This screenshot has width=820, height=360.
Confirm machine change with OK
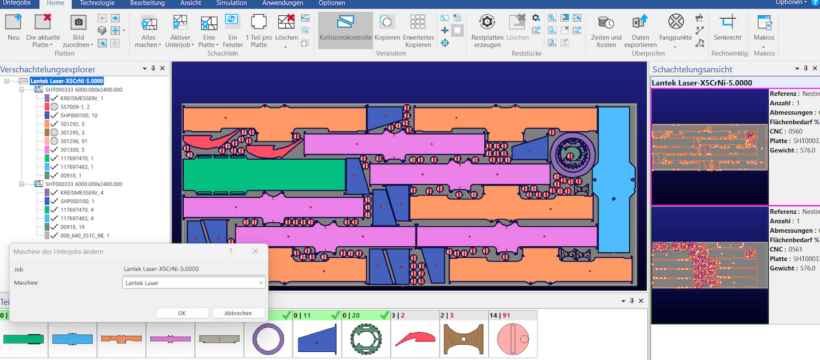coord(182,313)
